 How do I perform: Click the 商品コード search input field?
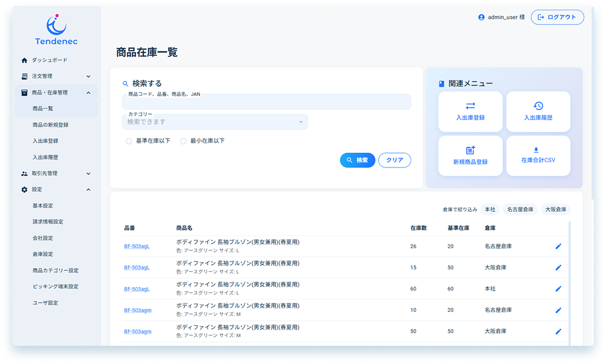tap(266, 103)
